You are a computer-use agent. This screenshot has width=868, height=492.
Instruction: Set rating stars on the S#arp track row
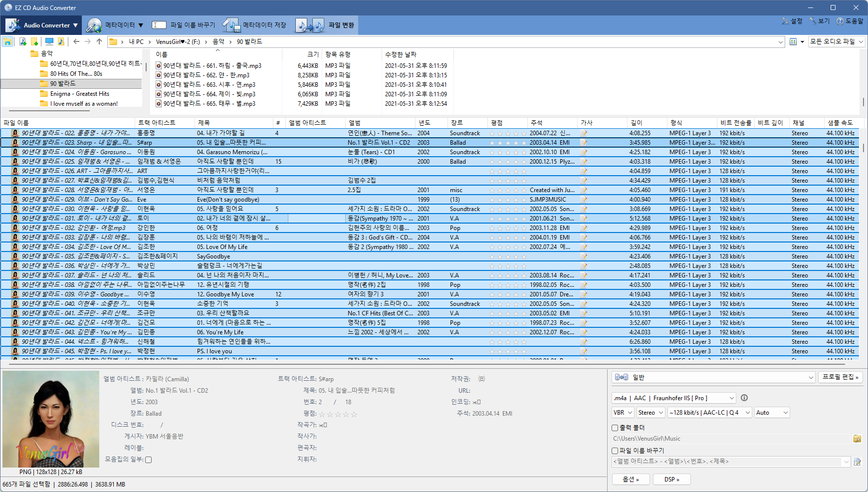pos(508,143)
